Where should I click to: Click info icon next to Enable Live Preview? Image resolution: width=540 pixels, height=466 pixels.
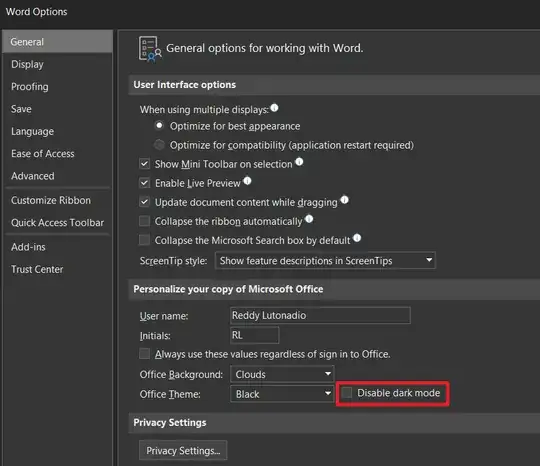[x=247, y=181]
